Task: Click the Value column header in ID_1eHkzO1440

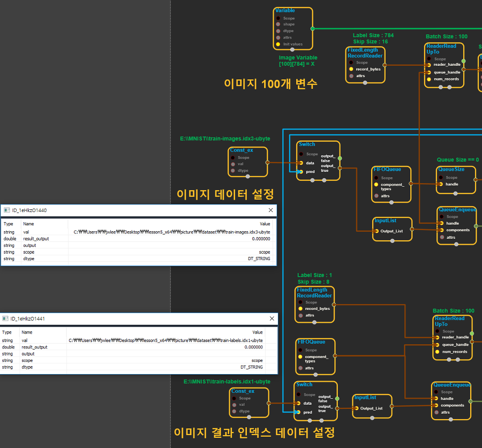Action: pyautogui.click(x=265, y=224)
